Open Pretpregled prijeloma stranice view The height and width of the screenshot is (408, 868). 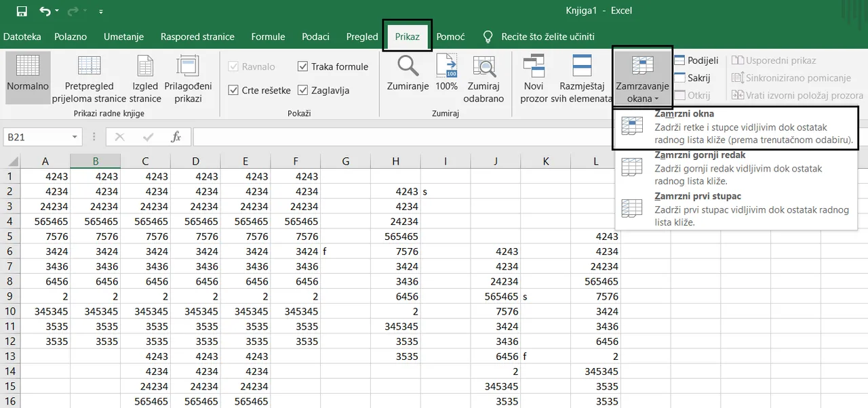[89, 79]
